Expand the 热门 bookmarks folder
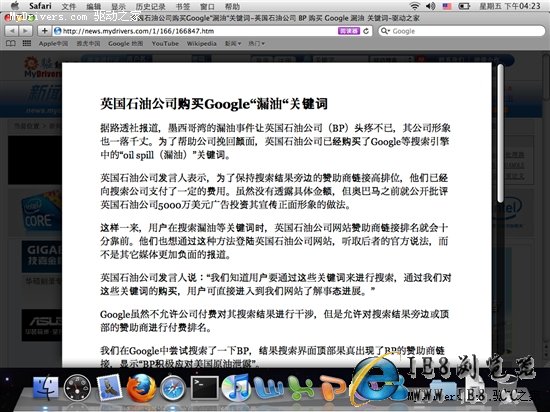 [256, 43]
